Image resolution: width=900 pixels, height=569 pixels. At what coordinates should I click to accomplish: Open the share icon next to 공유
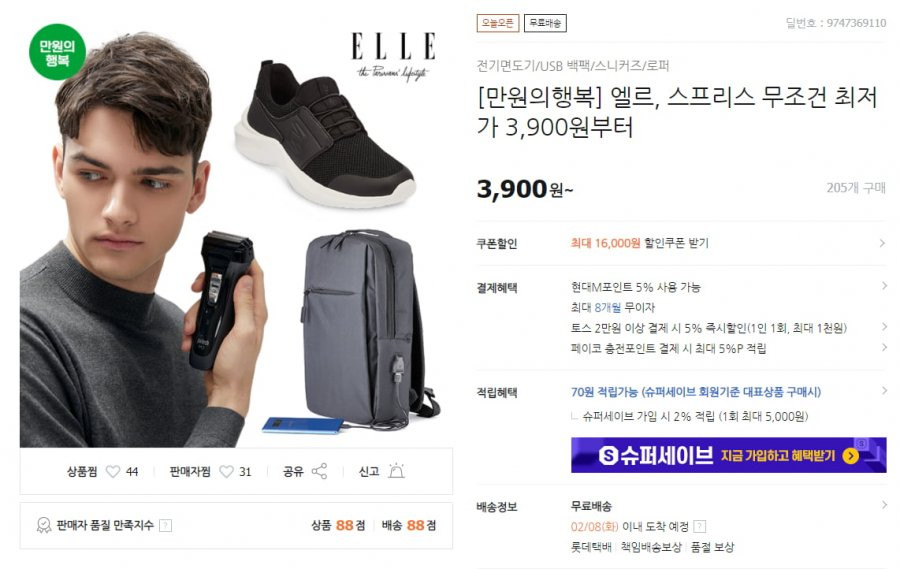319,471
